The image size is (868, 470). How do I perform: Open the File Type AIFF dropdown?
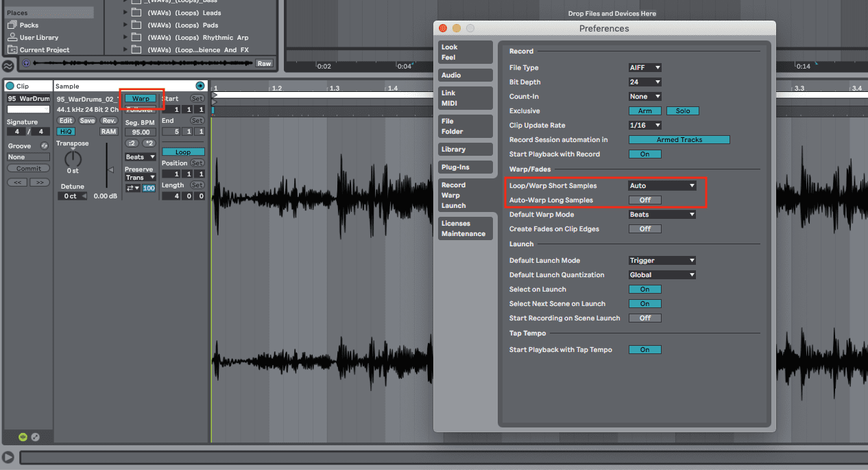(x=645, y=68)
